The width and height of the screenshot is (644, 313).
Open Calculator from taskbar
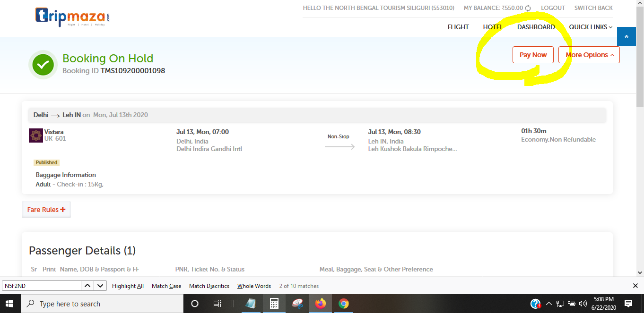pyautogui.click(x=274, y=304)
